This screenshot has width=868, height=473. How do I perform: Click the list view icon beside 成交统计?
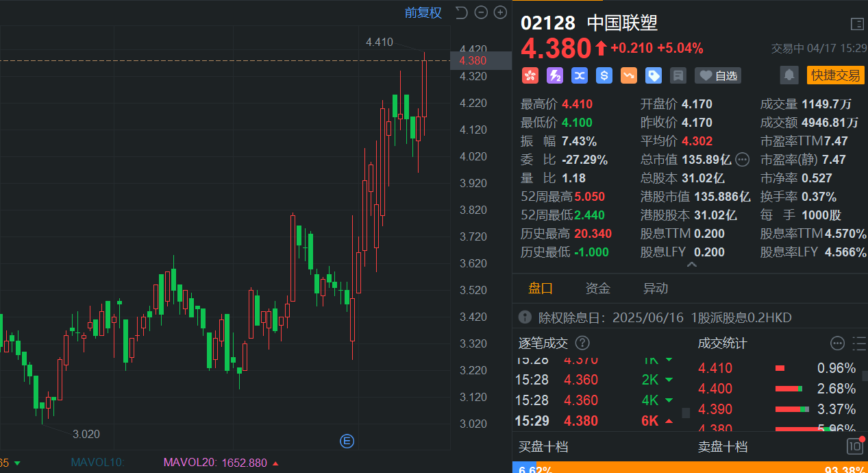point(859,343)
